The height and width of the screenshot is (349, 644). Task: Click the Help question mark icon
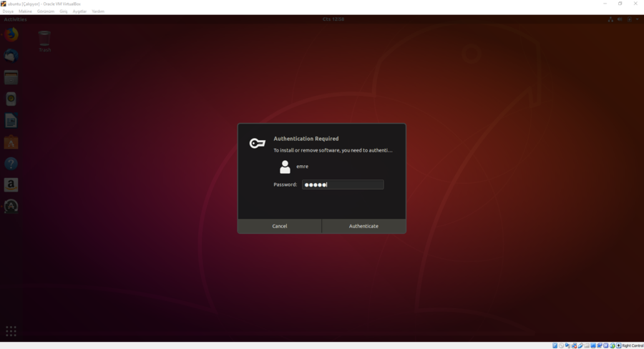pos(11,164)
